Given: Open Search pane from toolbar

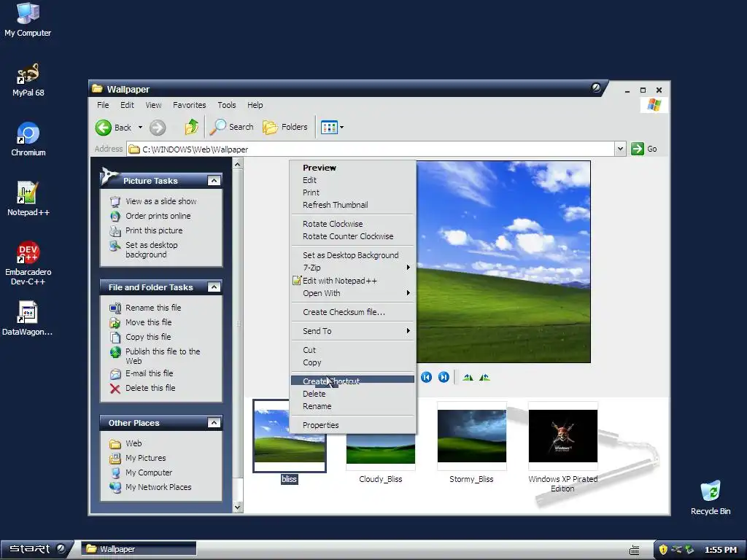Looking at the screenshot, I should [232, 127].
